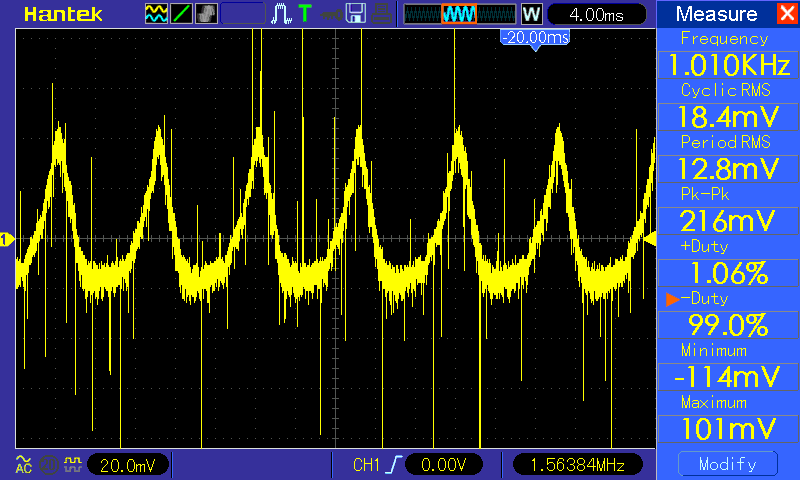Click the CH1 trigger source label
Image resolution: width=800 pixels, height=480 pixels.
366,465
